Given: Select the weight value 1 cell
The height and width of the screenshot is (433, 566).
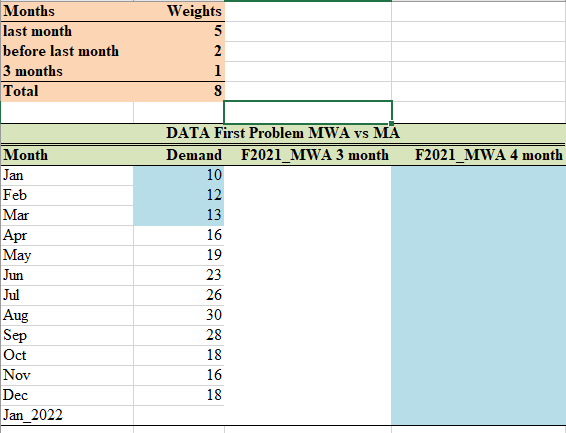Looking at the screenshot, I should click(179, 71).
